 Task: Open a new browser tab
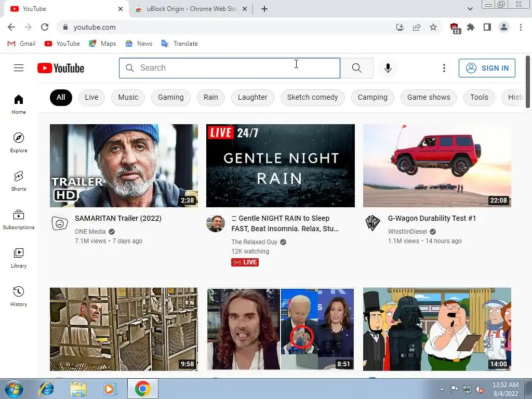click(264, 9)
